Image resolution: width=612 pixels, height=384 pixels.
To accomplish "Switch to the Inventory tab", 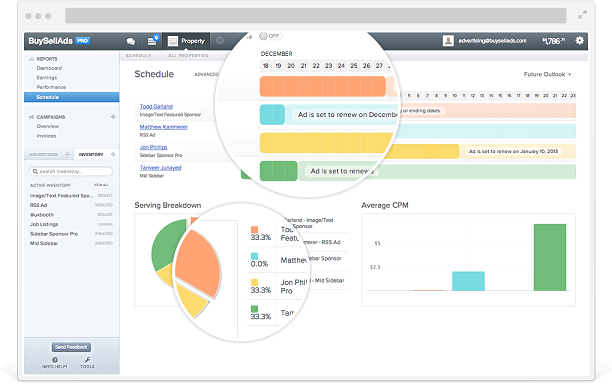I will (91, 155).
